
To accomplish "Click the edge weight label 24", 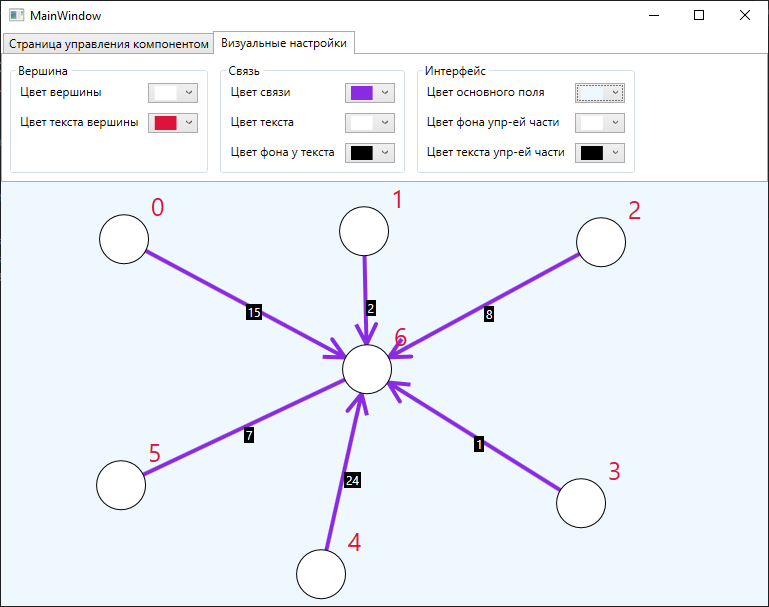I will coord(352,480).
